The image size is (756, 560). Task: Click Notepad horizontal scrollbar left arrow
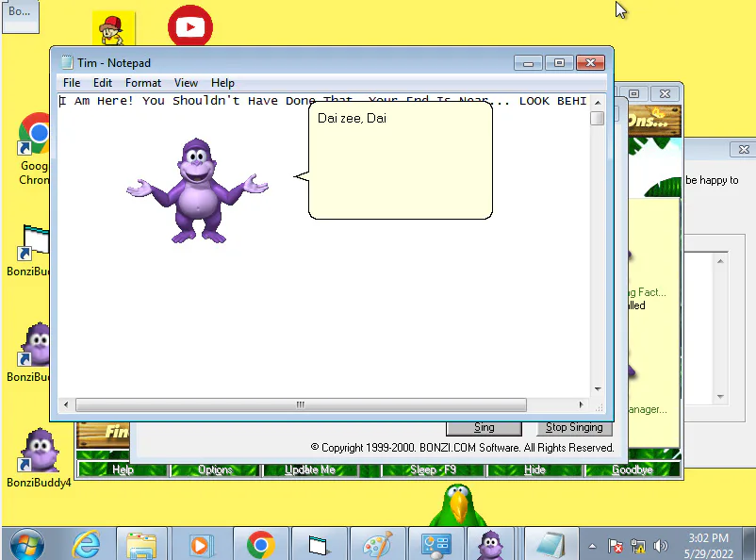click(66, 404)
